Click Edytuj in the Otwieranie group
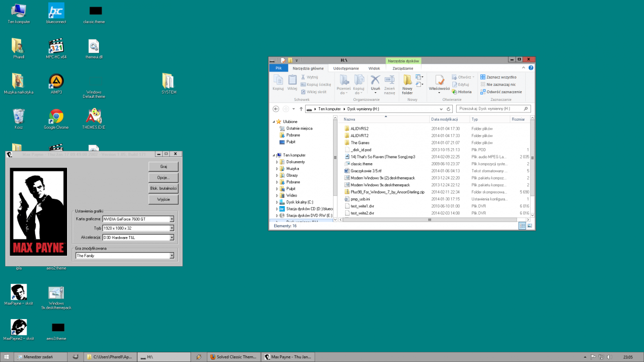 (x=461, y=84)
